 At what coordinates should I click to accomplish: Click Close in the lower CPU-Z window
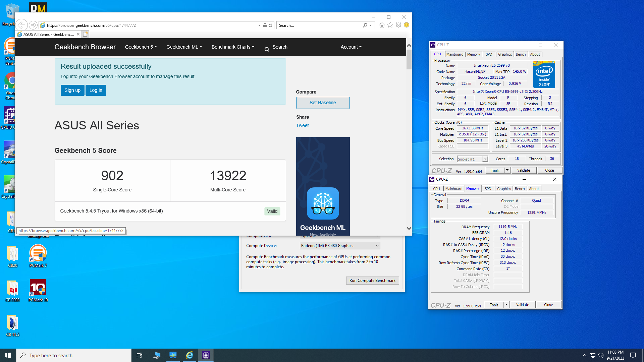(548, 305)
